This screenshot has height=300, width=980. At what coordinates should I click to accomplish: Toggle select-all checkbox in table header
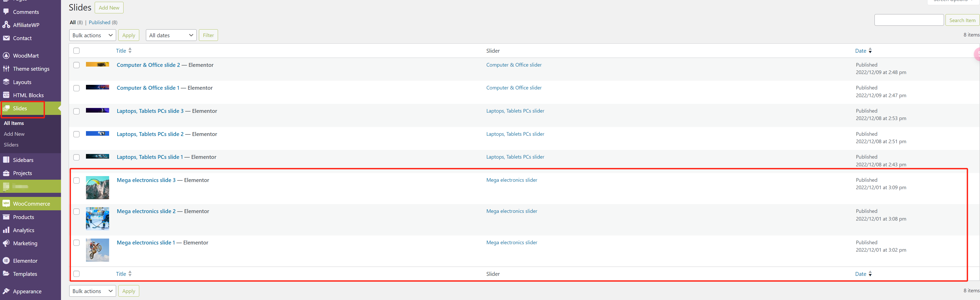(x=76, y=51)
